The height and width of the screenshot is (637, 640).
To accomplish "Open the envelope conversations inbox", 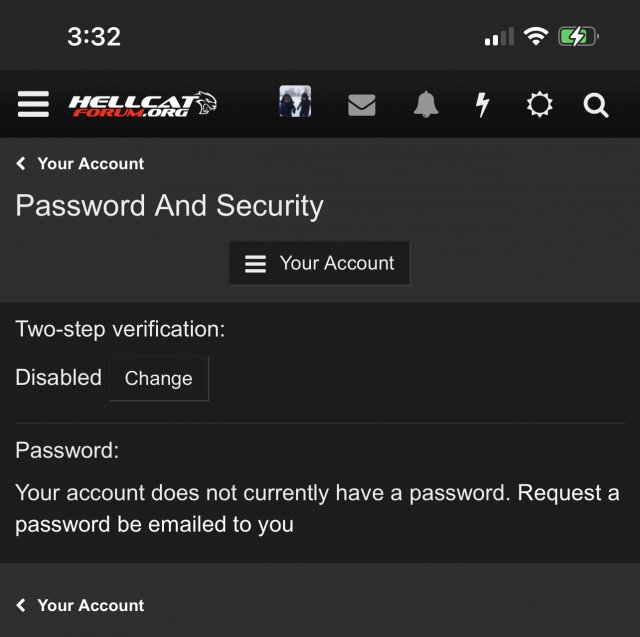I will click(x=361, y=104).
